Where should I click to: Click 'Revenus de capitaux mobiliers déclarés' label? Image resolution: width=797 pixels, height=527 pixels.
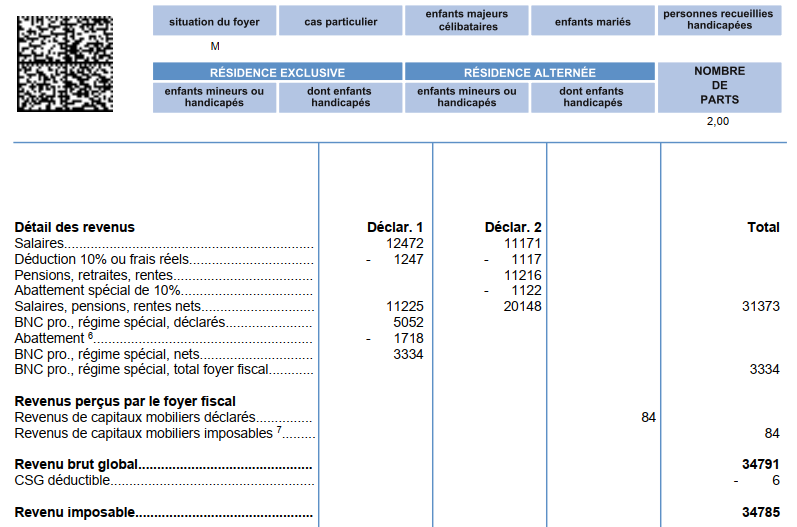[135, 417]
